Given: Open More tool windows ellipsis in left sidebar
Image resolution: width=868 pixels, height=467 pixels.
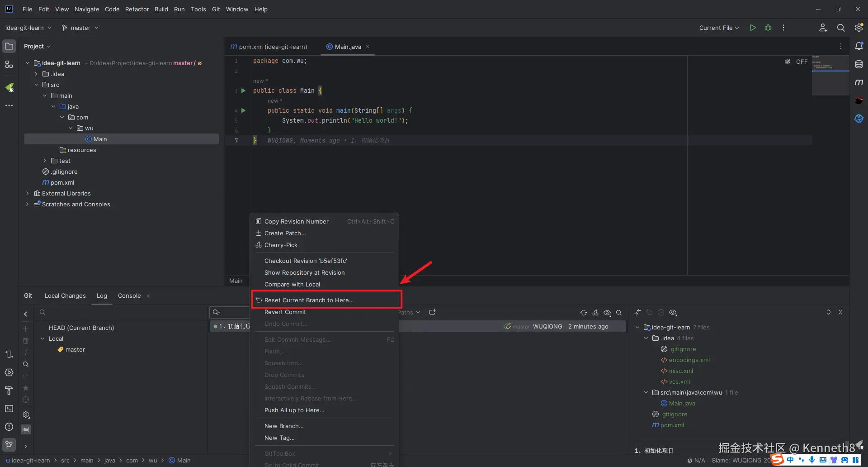Looking at the screenshot, I should [9, 105].
